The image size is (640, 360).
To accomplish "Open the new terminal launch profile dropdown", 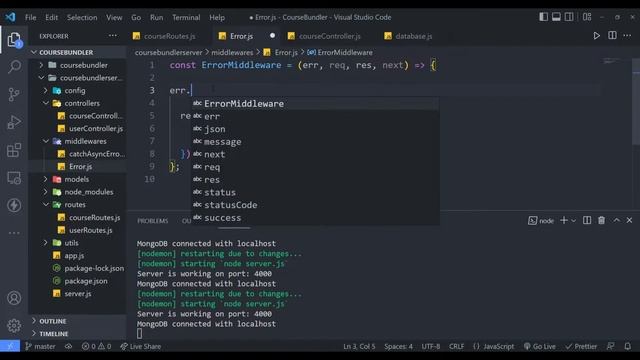I will (x=573, y=220).
